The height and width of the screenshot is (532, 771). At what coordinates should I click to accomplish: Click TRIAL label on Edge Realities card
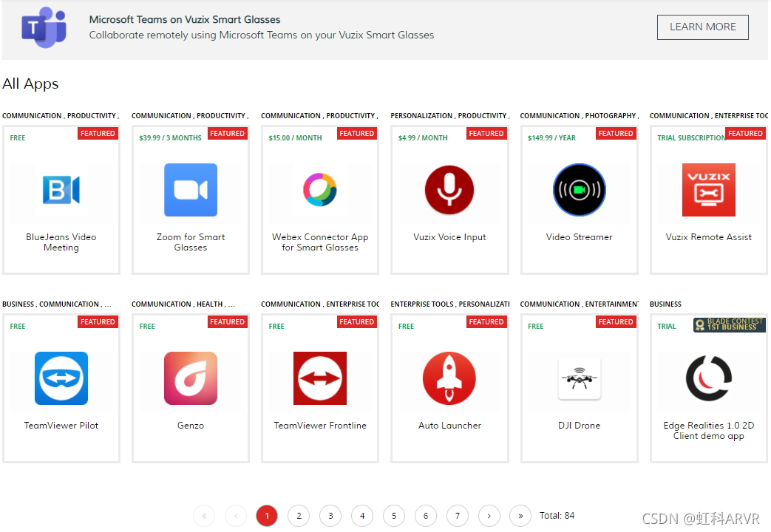tap(667, 326)
